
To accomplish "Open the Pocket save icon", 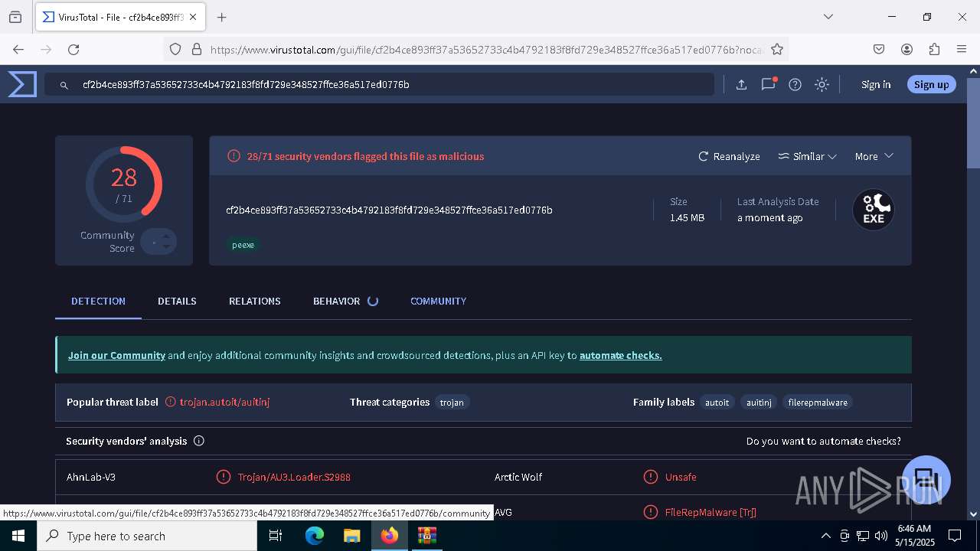I will pyautogui.click(x=879, y=49).
